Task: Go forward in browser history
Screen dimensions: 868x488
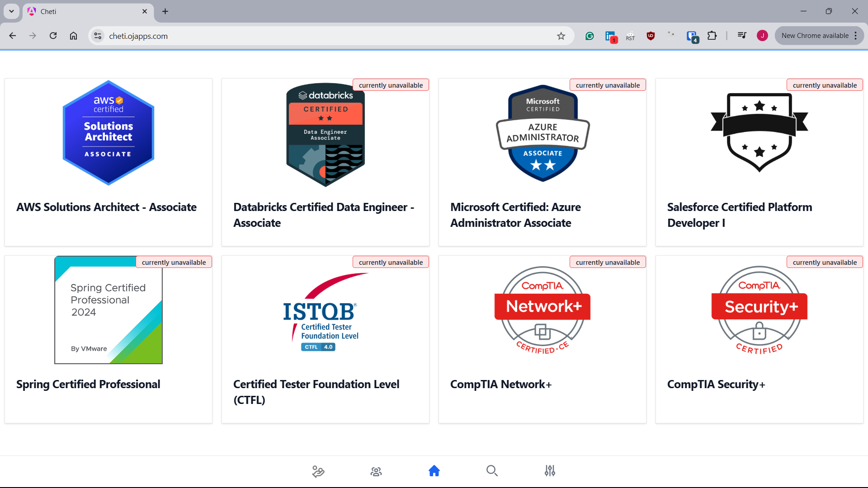Action: [33, 36]
